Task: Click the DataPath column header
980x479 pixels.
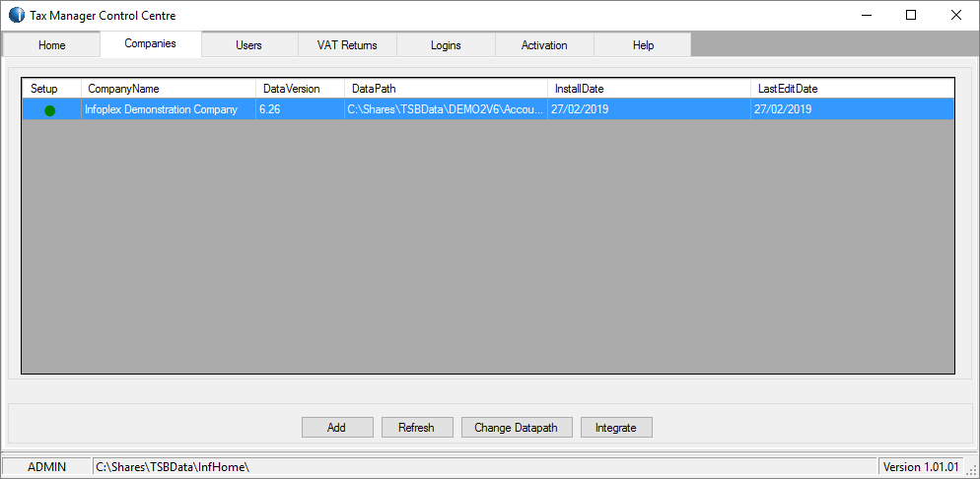Action: tap(446, 89)
